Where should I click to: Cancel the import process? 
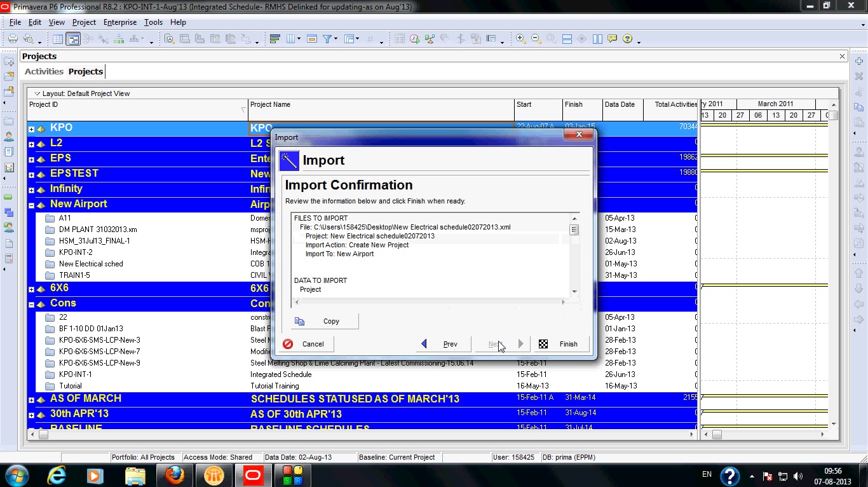pos(306,344)
